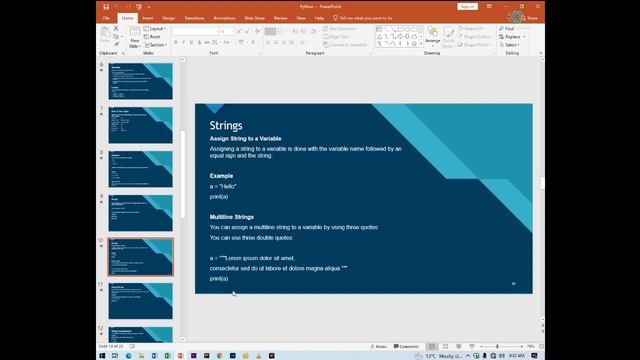Toggle bold formatting
Viewport: 640px width, 360px height.
click(x=176, y=42)
